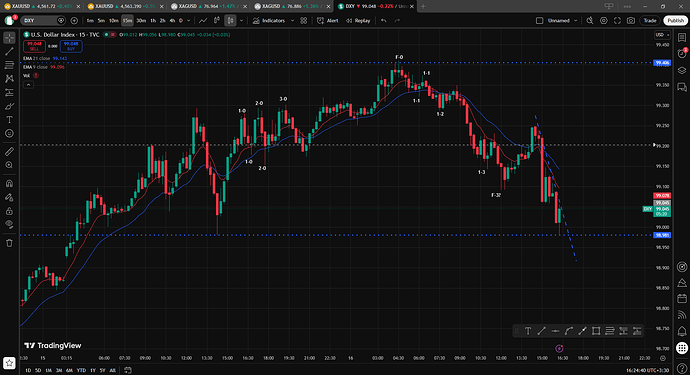Open the notifications bell panel
The width and height of the screenshot is (690, 375).
click(682, 331)
